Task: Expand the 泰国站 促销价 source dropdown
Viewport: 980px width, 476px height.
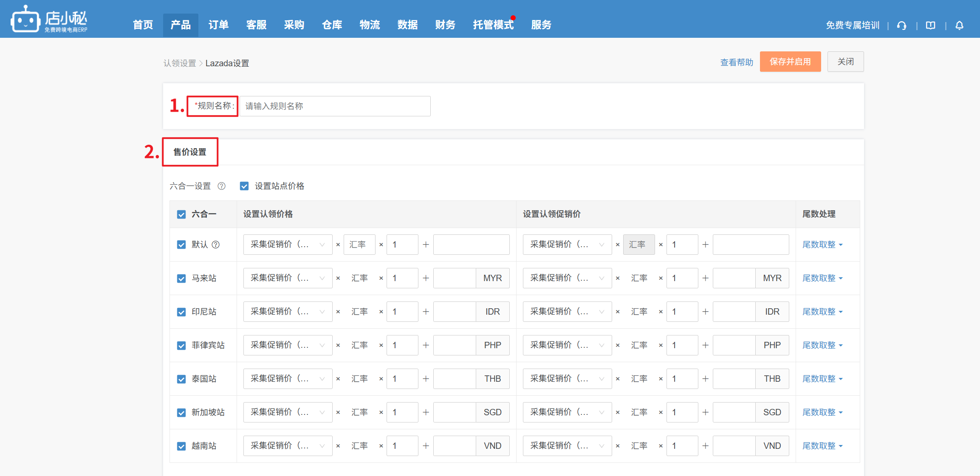Action: coord(567,379)
